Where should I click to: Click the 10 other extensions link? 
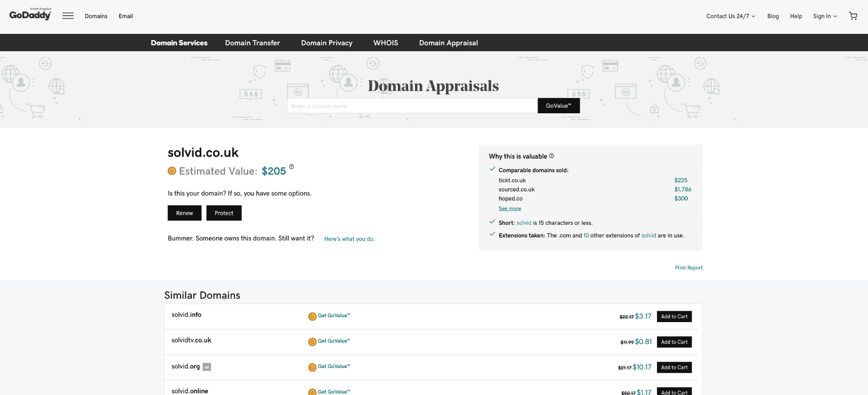[x=586, y=235]
